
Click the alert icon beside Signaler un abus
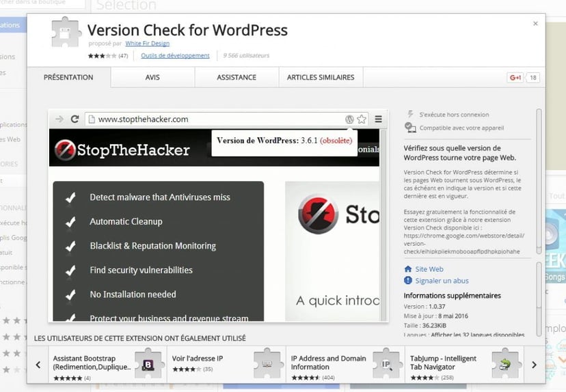[x=408, y=280]
